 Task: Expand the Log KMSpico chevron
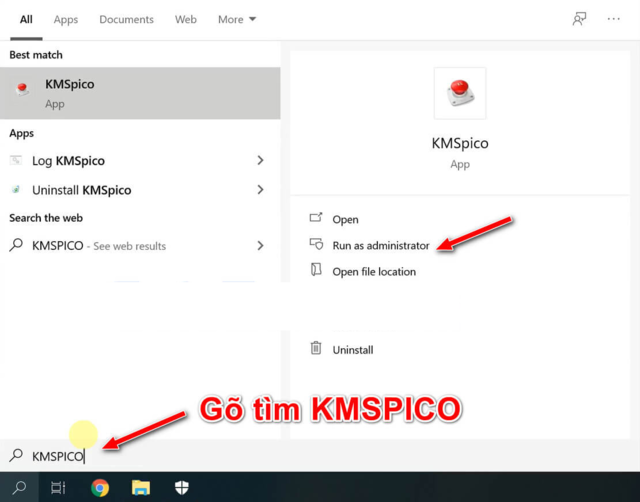(x=260, y=160)
